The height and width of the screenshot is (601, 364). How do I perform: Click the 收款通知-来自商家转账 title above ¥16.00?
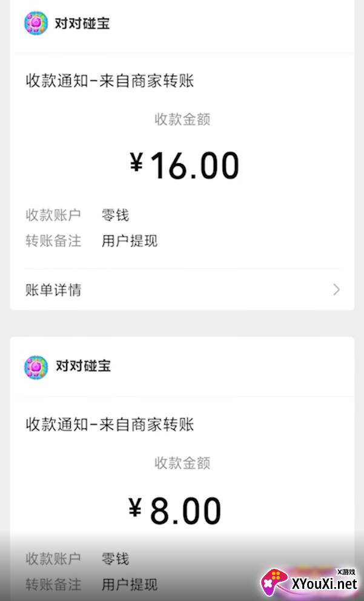click(x=110, y=81)
